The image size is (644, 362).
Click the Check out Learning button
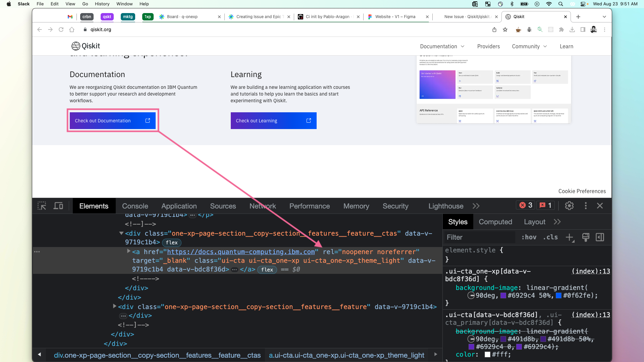coord(273,121)
